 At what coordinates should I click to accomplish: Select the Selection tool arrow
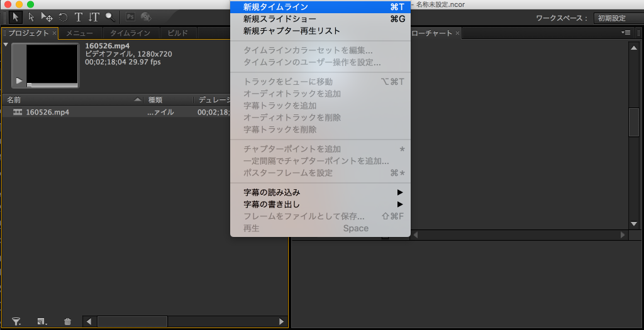(x=16, y=18)
